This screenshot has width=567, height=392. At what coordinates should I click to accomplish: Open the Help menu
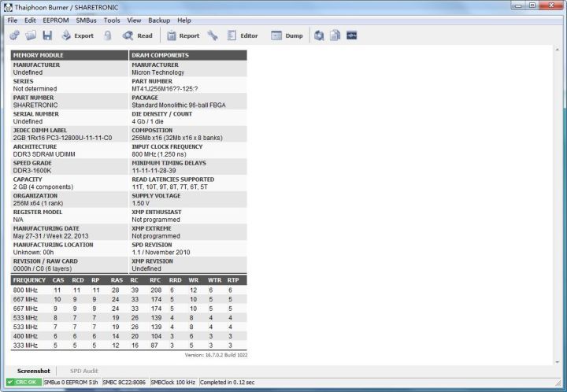pos(184,20)
